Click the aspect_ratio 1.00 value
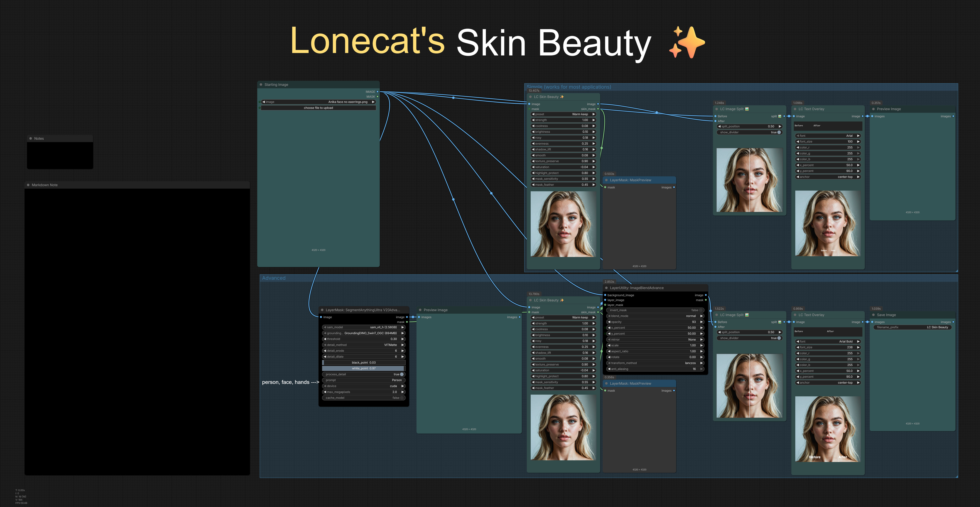The height and width of the screenshot is (507, 980). [693, 351]
